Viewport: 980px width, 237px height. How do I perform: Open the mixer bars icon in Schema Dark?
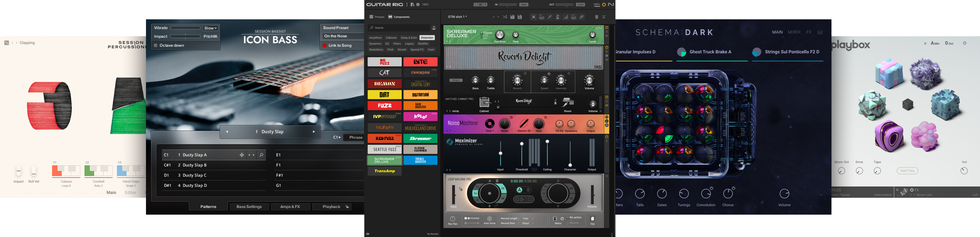click(x=820, y=32)
